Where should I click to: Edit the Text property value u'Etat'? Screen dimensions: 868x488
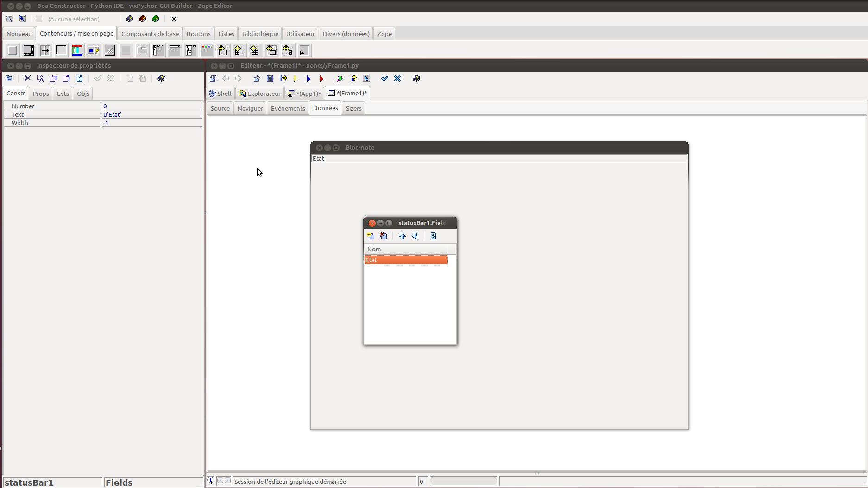[x=151, y=114]
